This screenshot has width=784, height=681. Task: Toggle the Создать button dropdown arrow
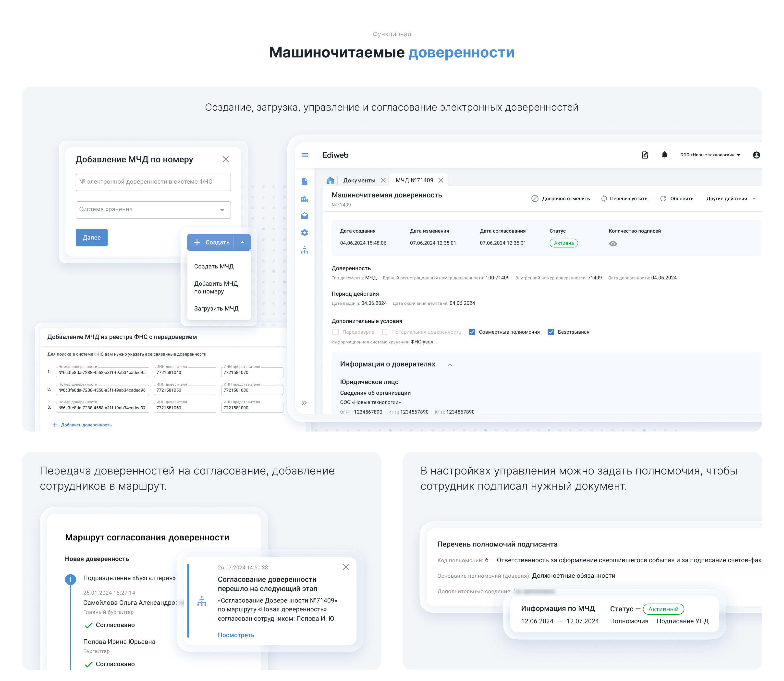[x=243, y=243]
